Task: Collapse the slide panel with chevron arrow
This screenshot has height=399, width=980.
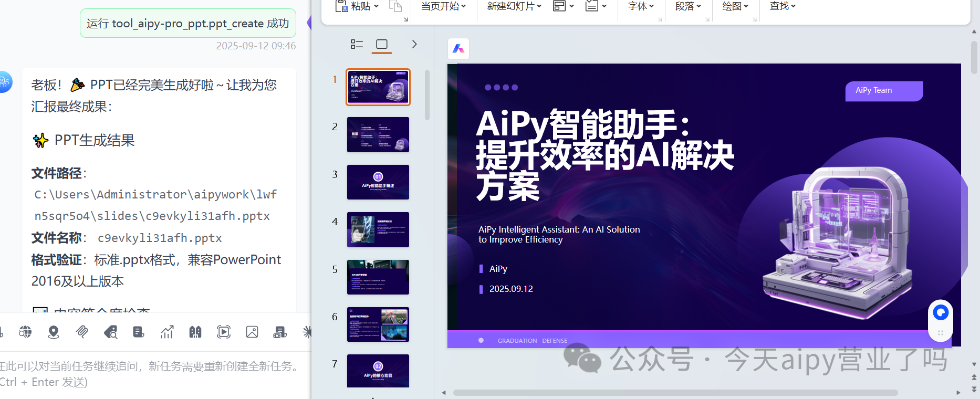Action: click(x=414, y=44)
